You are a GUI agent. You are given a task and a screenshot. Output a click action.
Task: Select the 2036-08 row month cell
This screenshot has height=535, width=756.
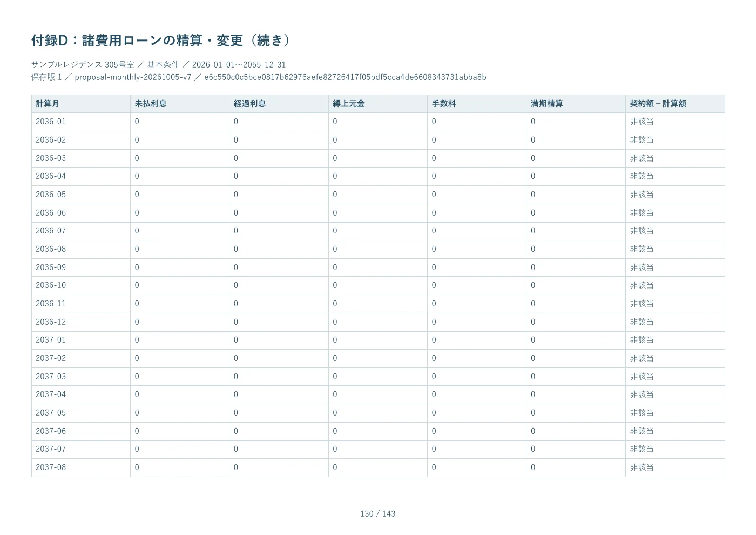[x=80, y=249]
